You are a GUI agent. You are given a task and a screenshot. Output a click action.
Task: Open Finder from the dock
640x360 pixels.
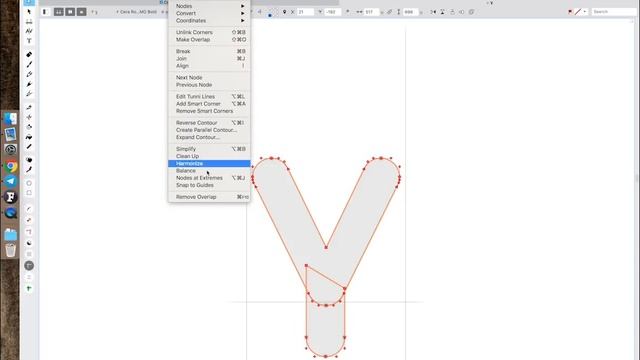[11, 118]
